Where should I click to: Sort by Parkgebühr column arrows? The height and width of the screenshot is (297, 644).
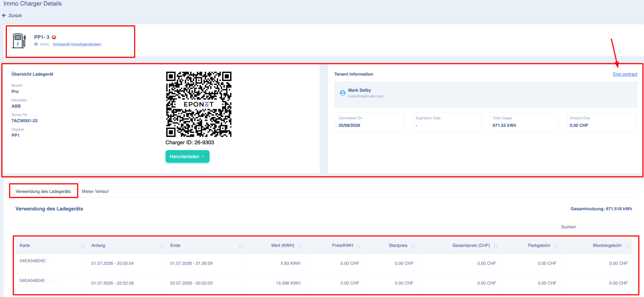click(556, 246)
